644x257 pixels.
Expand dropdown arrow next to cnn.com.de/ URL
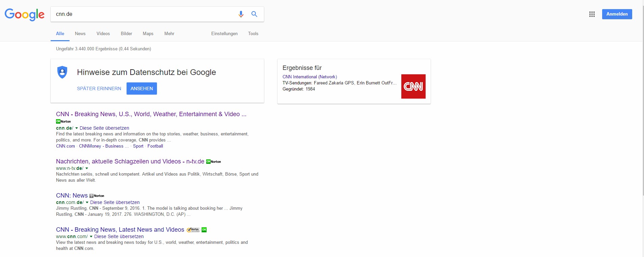(x=87, y=203)
